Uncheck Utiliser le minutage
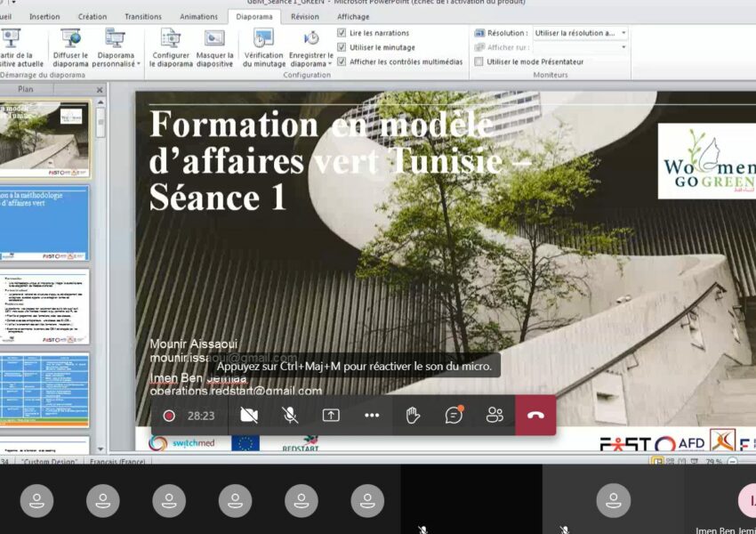This screenshot has height=534, width=756. click(x=342, y=47)
